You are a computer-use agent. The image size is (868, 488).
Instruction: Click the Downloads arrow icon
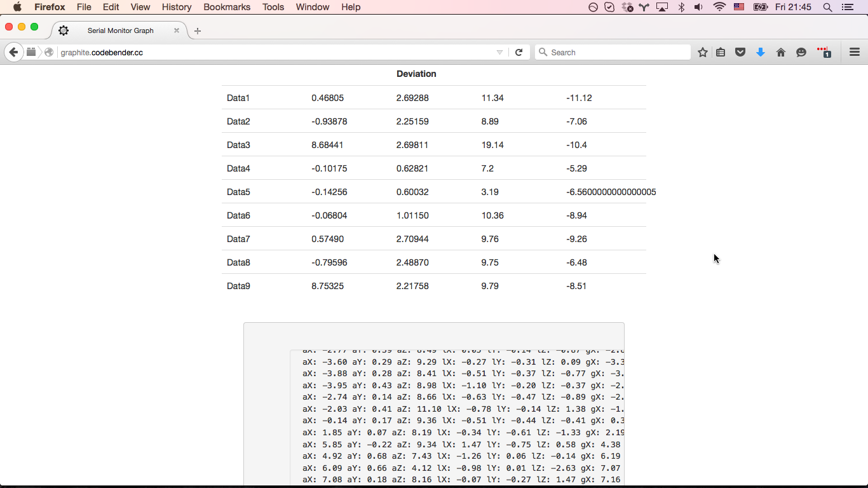(761, 52)
